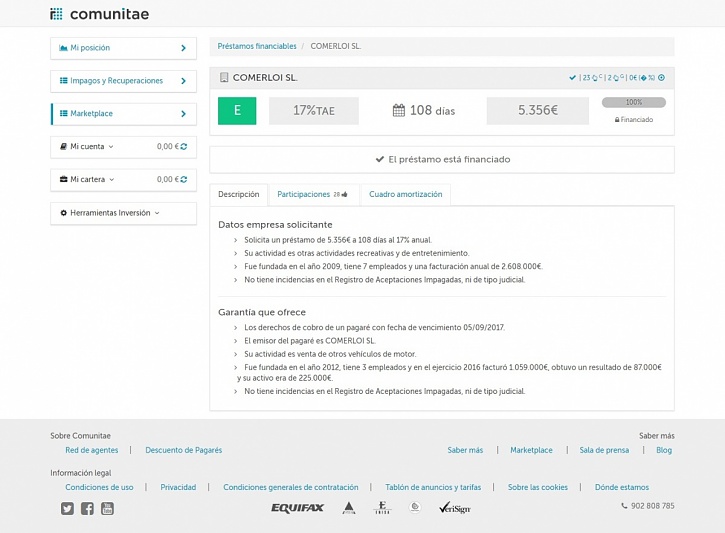Open the YouTube social icon
The height and width of the screenshot is (533, 725).
pos(107,508)
